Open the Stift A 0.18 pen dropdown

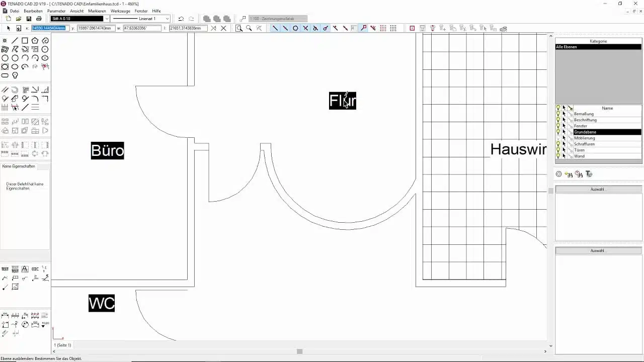pyautogui.click(x=107, y=19)
